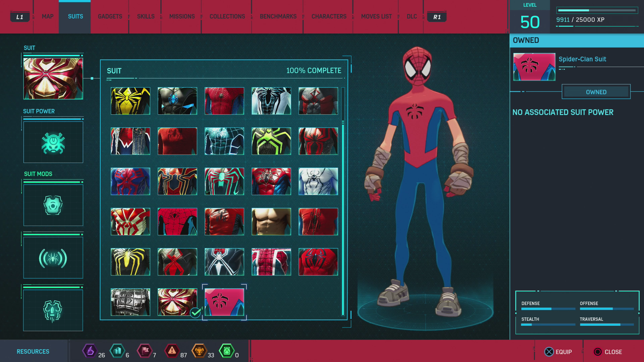Select the highlighted Spider-Clan suit thumbnail

[224, 302]
